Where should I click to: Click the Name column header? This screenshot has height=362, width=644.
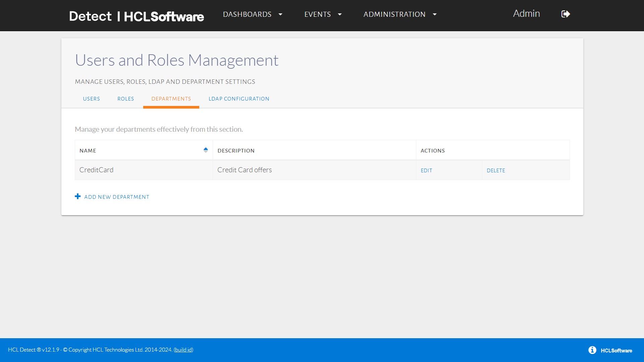pos(88,151)
